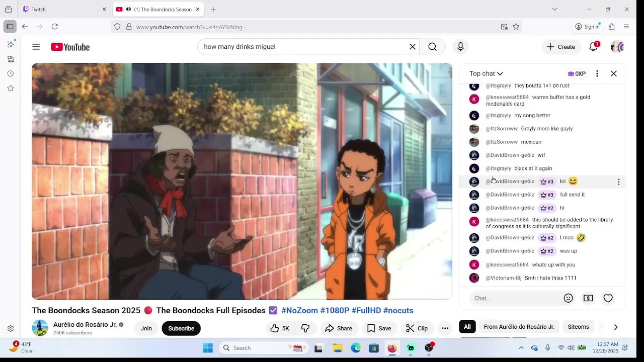
Task: Save the video to a playlist
Action: coord(379,328)
